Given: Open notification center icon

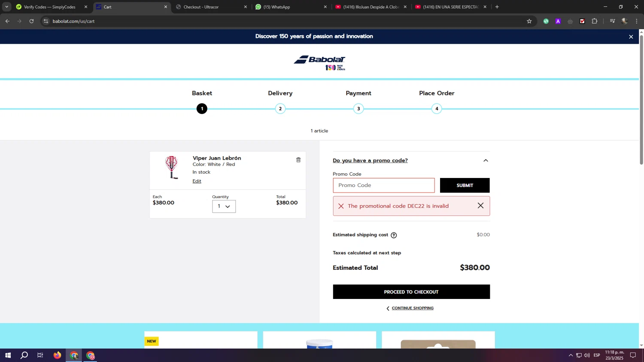Looking at the screenshot, I should 633,355.
